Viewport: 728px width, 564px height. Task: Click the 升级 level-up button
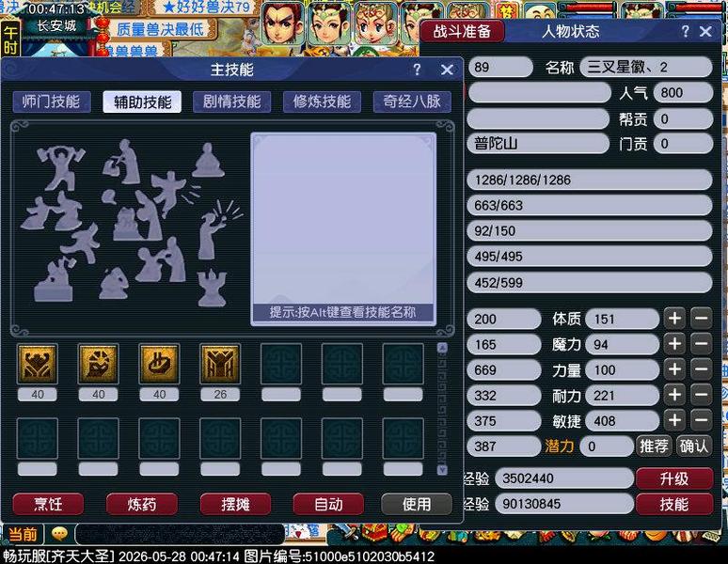point(674,478)
